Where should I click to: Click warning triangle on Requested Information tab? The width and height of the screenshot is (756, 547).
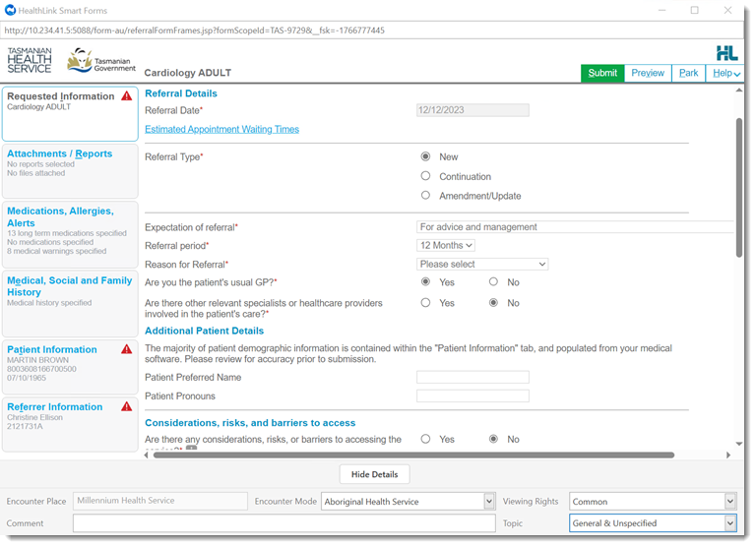pyautogui.click(x=127, y=95)
